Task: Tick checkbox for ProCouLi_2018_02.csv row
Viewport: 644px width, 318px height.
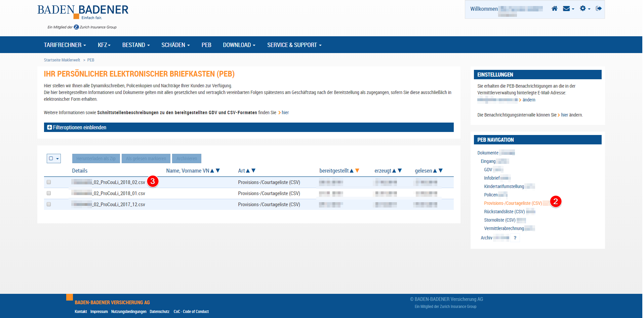Action: click(49, 182)
